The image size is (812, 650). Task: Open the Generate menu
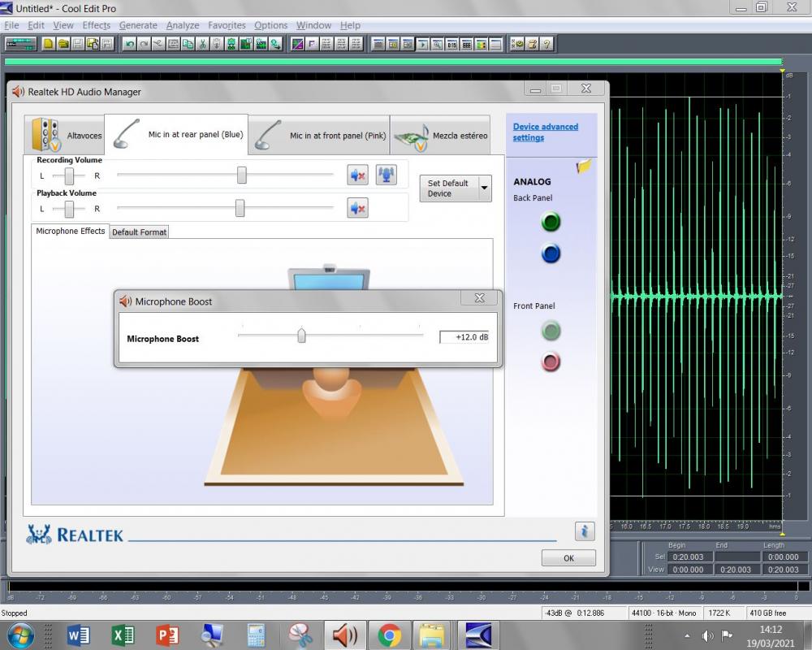tap(138, 25)
